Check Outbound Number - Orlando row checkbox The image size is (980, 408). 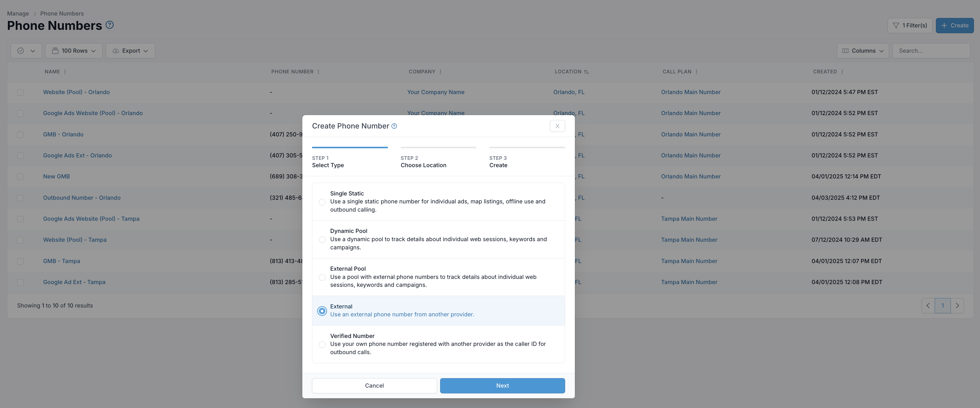point(21,198)
